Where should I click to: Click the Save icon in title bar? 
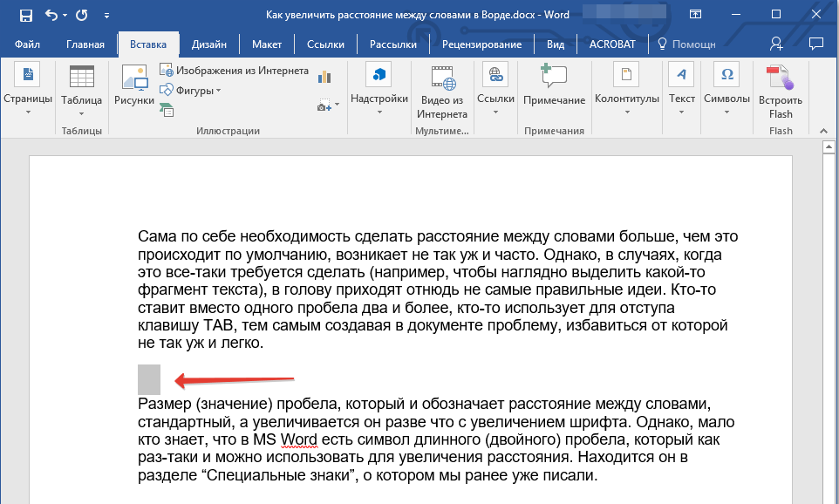[x=25, y=15]
